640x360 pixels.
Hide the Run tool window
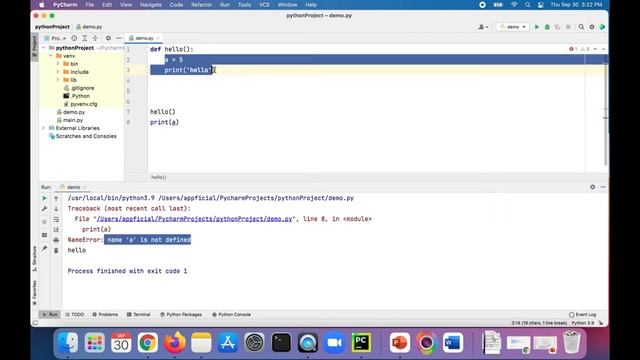[x=603, y=187]
